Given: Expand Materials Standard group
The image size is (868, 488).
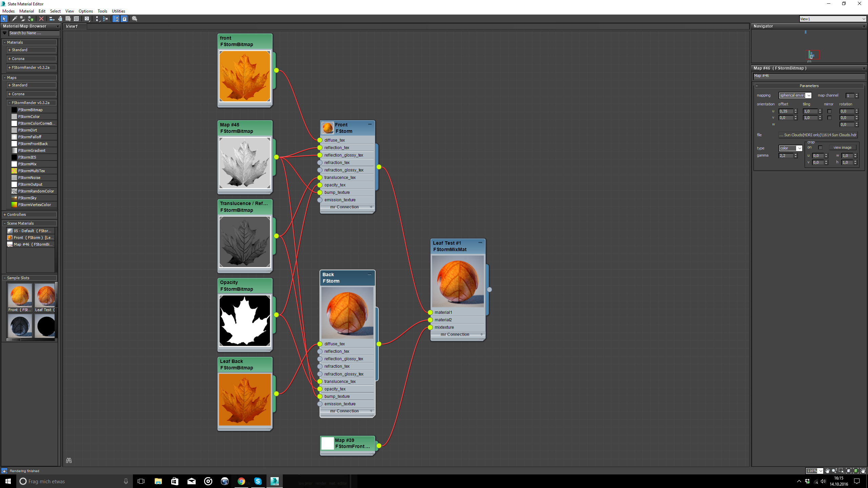Looking at the screenshot, I should [x=32, y=50].
